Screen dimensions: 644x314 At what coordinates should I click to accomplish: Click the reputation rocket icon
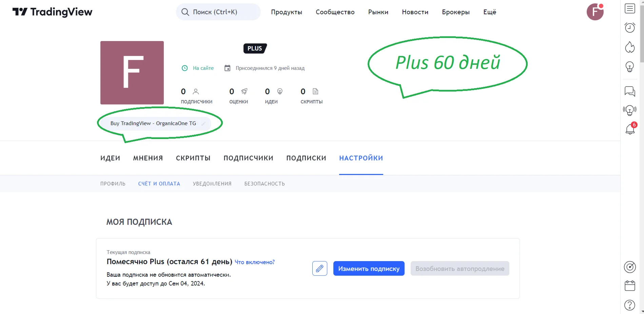click(244, 92)
